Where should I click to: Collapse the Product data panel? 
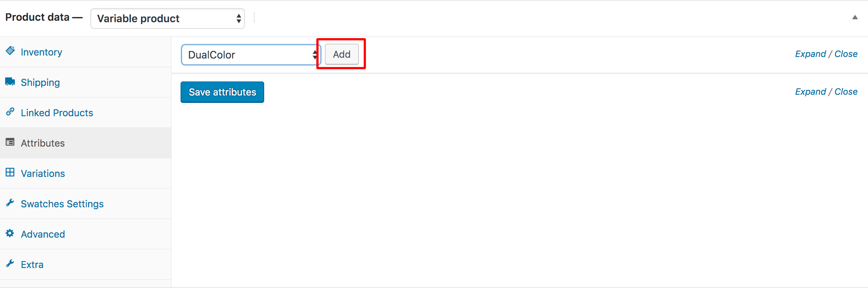pyautogui.click(x=855, y=17)
